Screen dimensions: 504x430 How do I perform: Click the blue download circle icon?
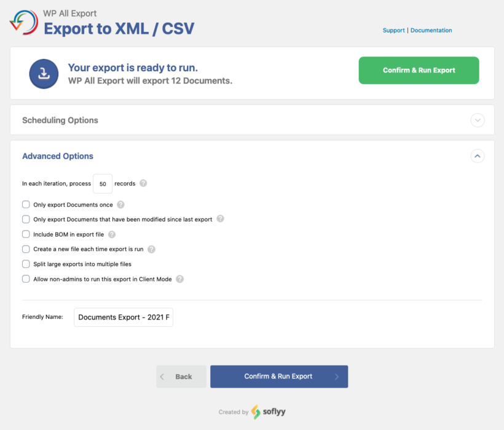pyautogui.click(x=44, y=74)
